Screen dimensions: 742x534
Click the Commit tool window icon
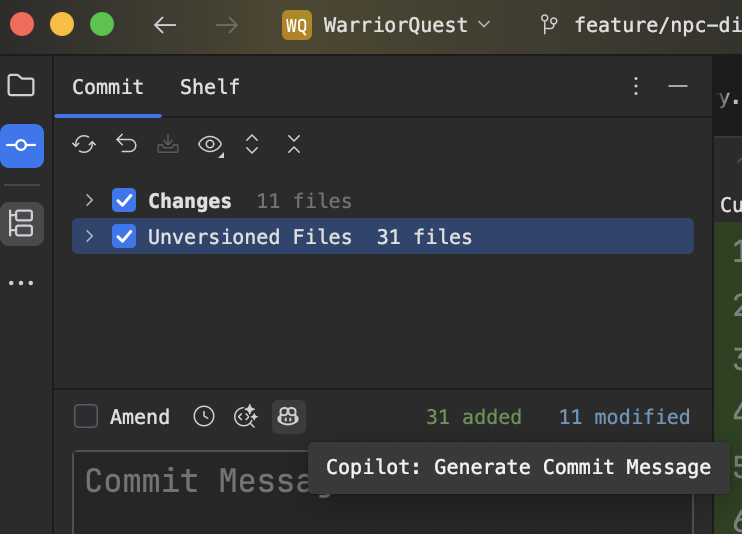click(x=21, y=146)
